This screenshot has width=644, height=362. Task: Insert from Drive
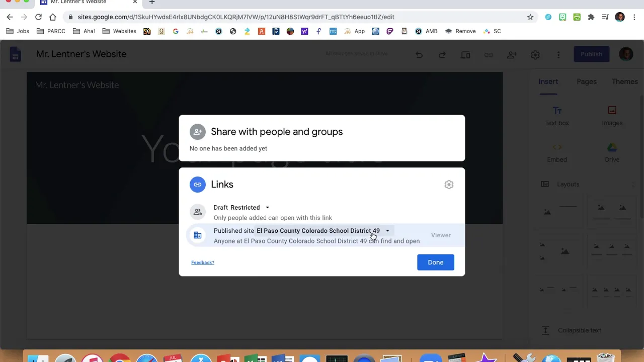click(612, 153)
